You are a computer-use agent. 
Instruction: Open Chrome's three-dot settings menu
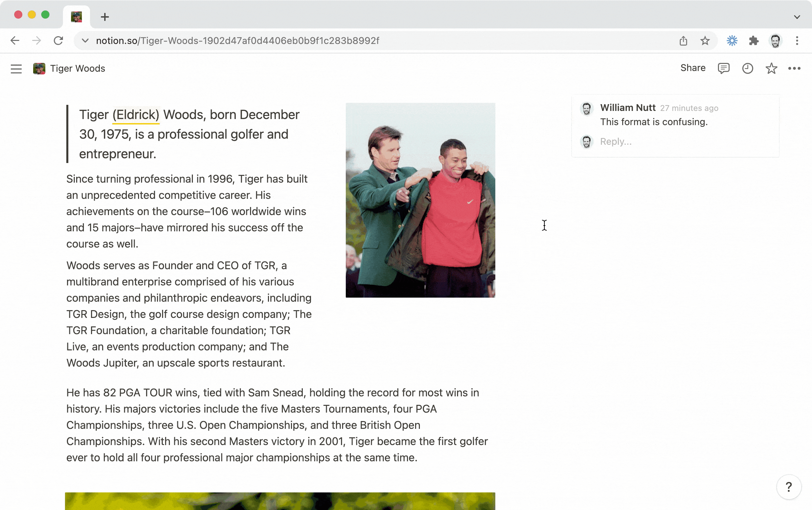[x=797, y=41]
